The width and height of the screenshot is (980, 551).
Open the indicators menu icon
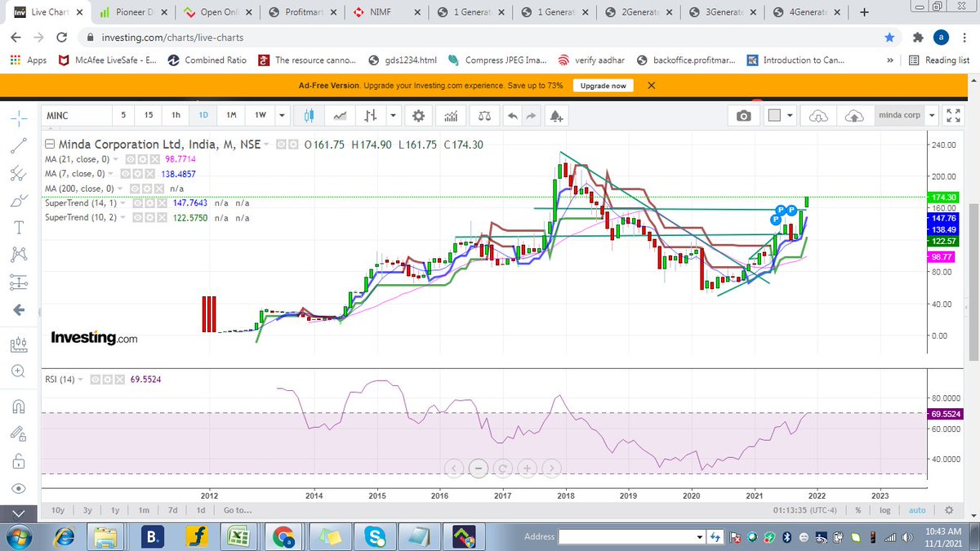[450, 116]
